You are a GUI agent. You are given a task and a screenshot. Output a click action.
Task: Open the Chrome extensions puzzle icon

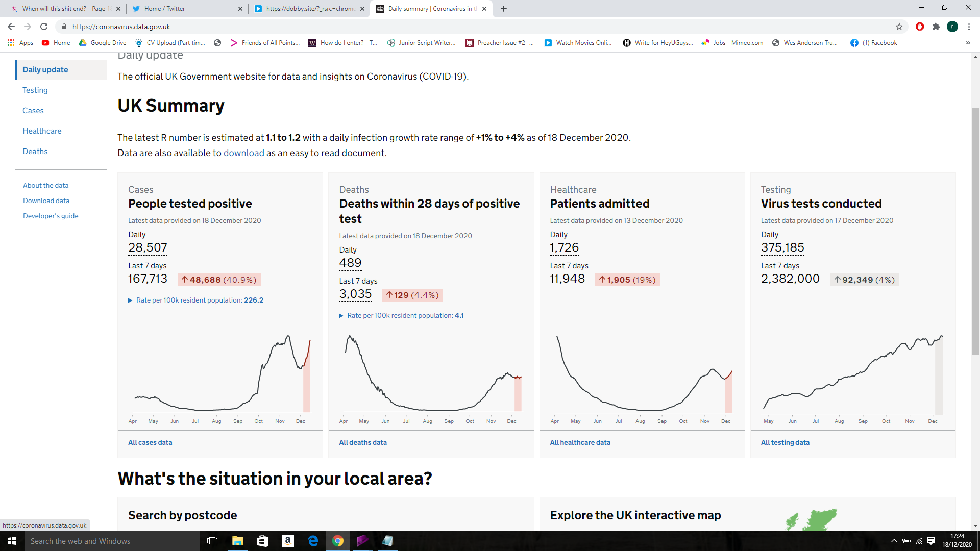click(936, 27)
